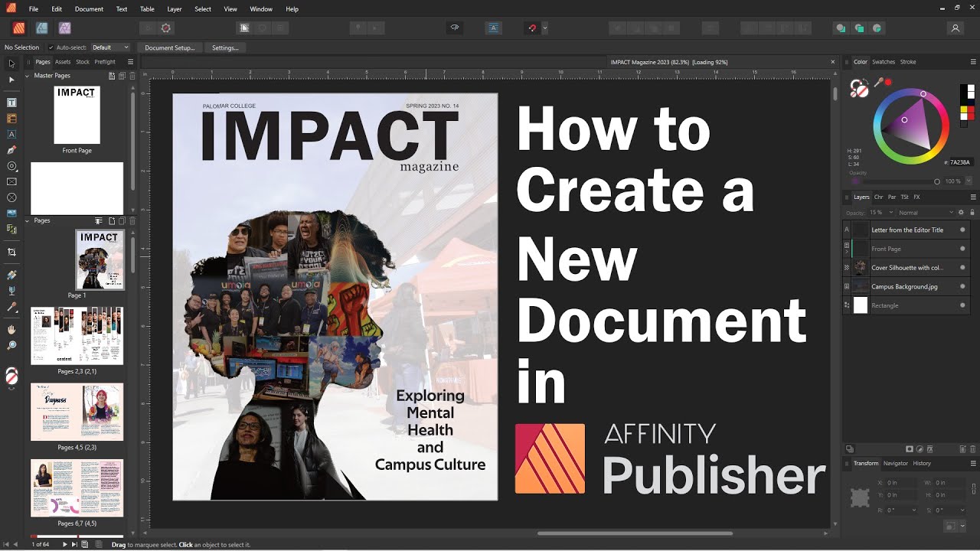The width and height of the screenshot is (980, 551).
Task: Switch to the Publisher persona
Action: coord(19,28)
